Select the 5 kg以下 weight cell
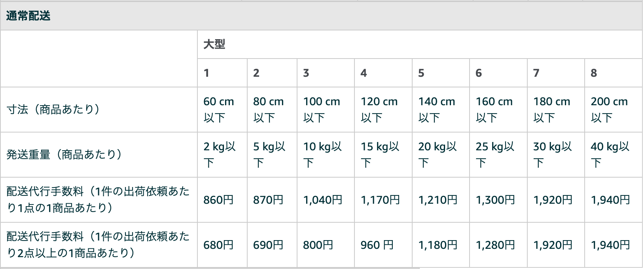 [269, 154]
